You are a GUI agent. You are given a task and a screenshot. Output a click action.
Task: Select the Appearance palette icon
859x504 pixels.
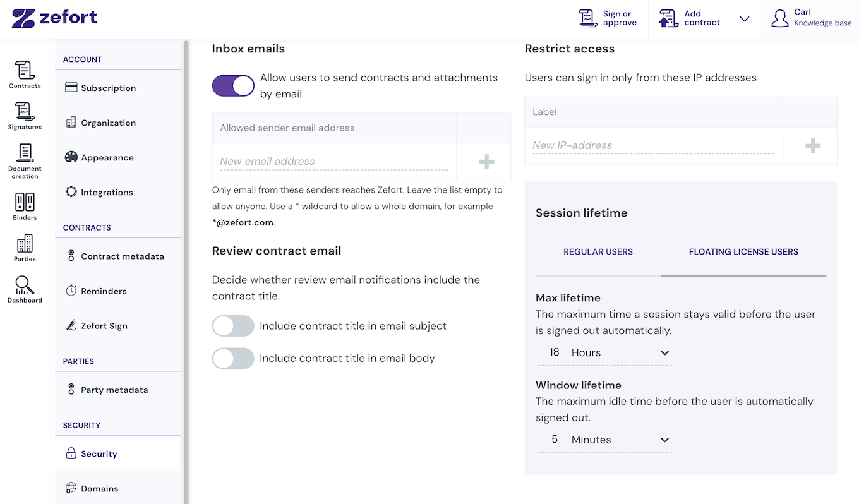71,157
